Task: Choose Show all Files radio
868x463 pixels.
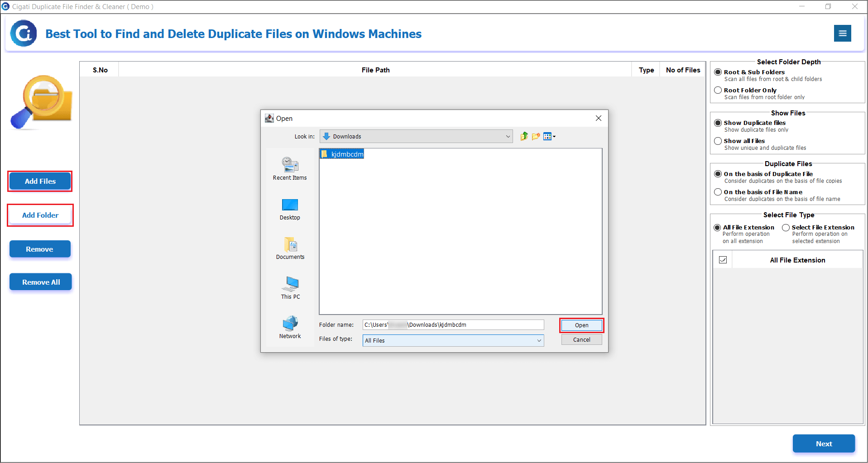Action: 718,141
